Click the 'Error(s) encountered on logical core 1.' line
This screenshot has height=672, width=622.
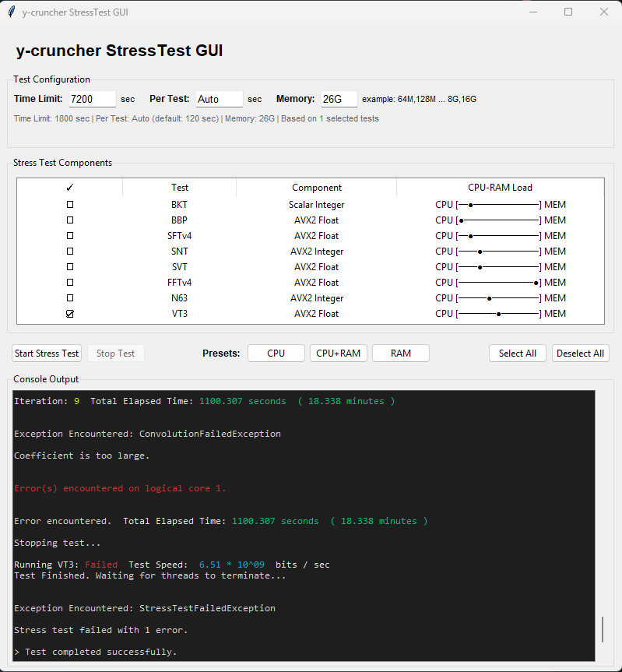pyautogui.click(x=120, y=488)
